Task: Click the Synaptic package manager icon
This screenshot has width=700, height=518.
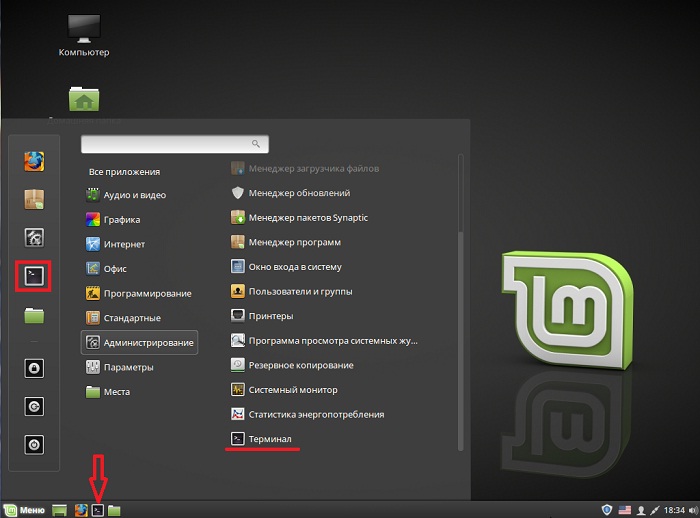Action: point(238,217)
